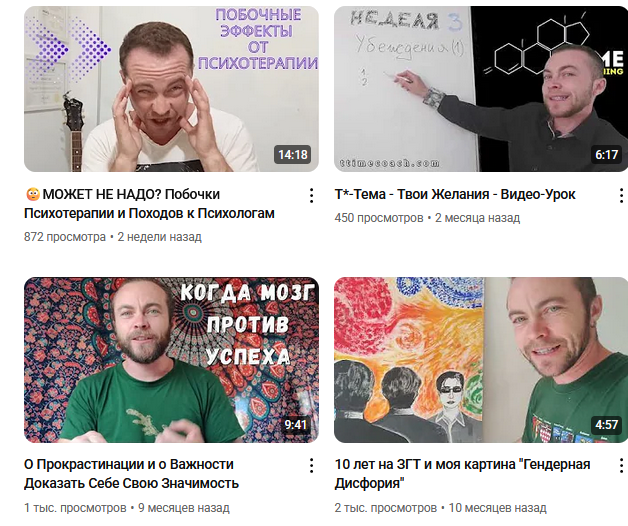Open the Когда мозг против успеха thumbnail

(171, 360)
